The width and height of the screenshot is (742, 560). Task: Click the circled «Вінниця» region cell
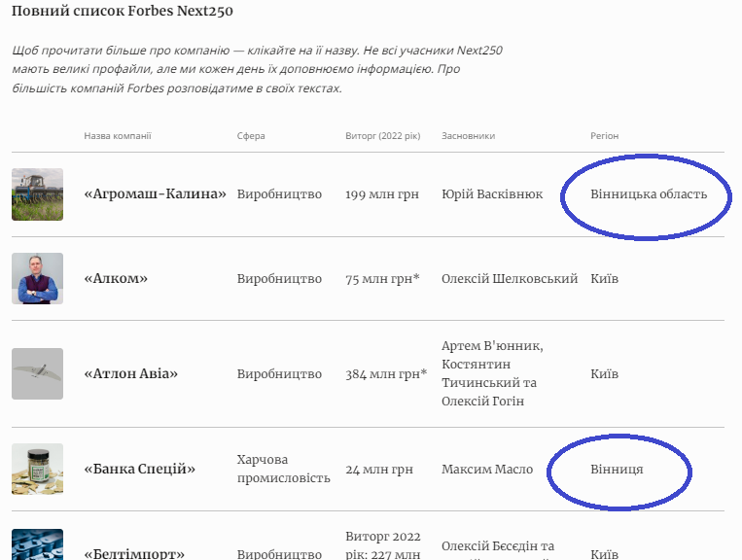(x=617, y=470)
